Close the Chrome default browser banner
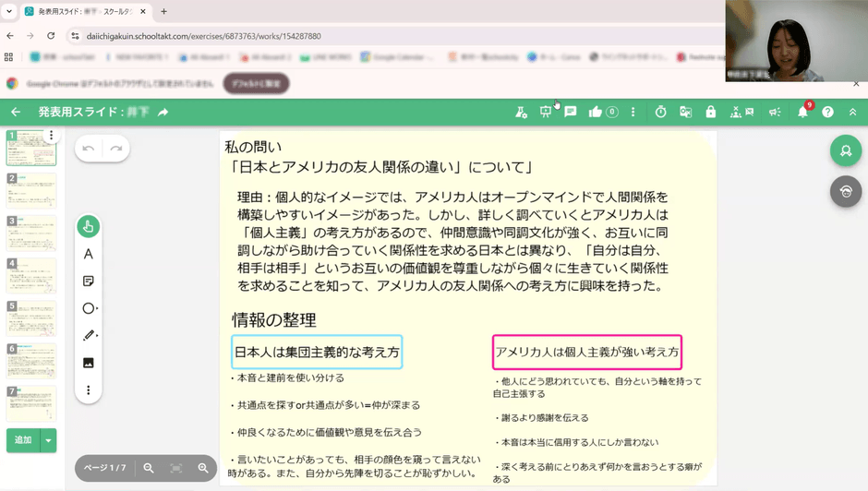868x491 pixels. pos(856,84)
